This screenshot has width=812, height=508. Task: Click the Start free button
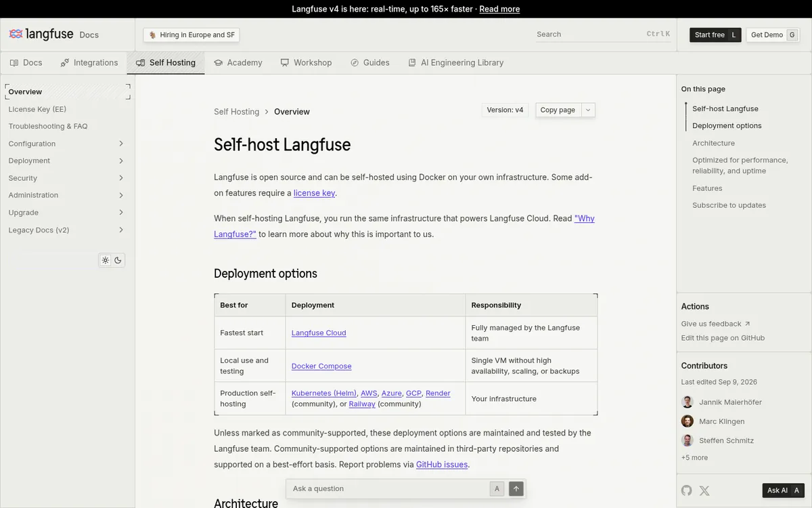click(x=715, y=35)
